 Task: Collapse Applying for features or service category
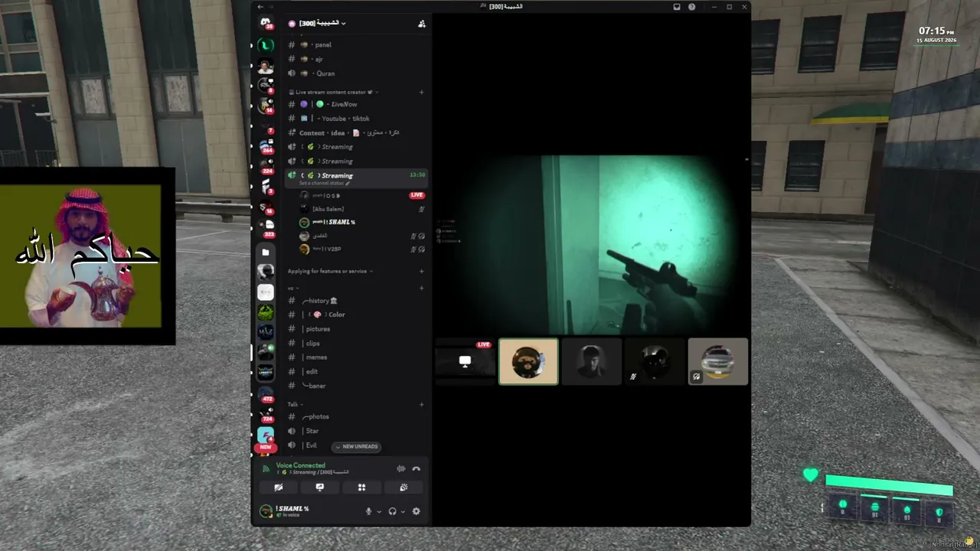[330, 271]
